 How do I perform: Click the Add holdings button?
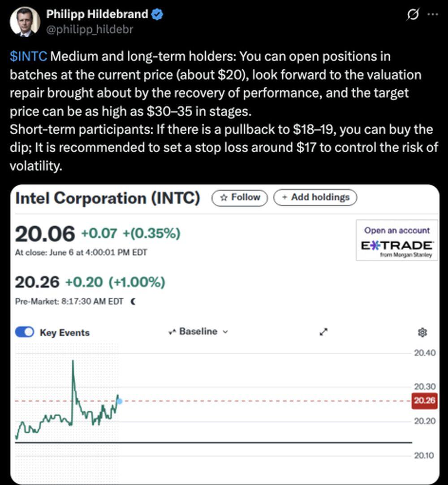pyautogui.click(x=315, y=197)
